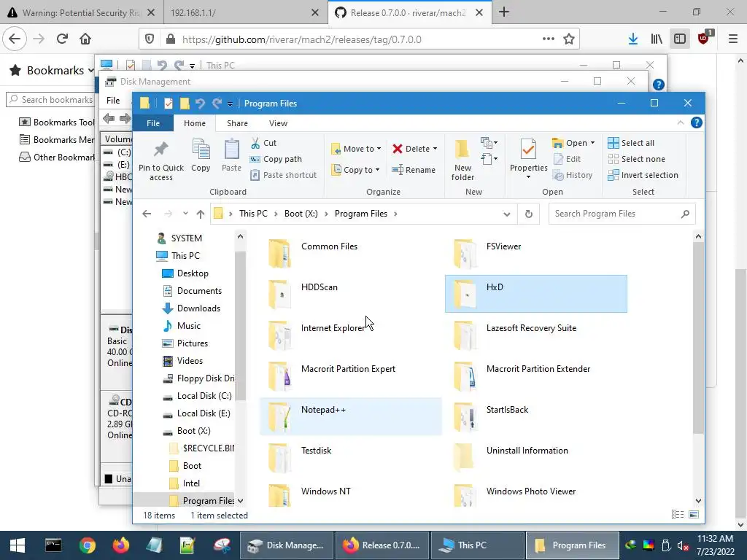This screenshot has width=747, height=560.
Task: Select the Testdisk folder
Action: (350, 458)
